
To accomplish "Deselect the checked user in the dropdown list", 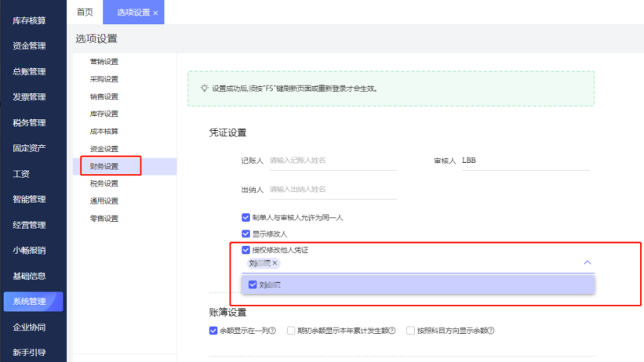I will pos(253,284).
